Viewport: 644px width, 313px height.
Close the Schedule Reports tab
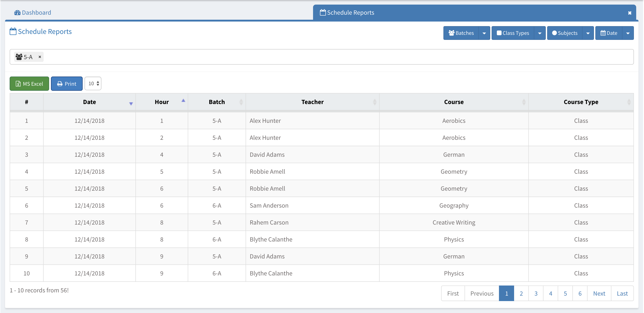click(x=630, y=13)
